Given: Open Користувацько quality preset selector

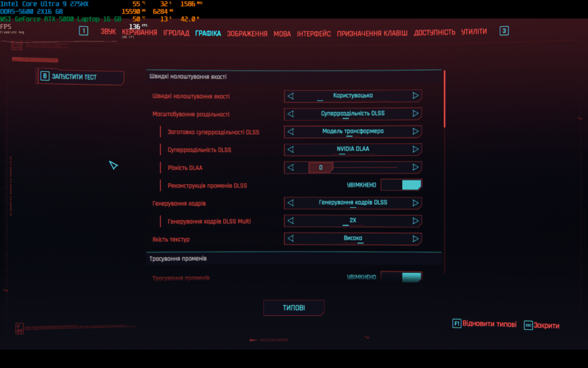Looking at the screenshot, I should click(x=353, y=96).
